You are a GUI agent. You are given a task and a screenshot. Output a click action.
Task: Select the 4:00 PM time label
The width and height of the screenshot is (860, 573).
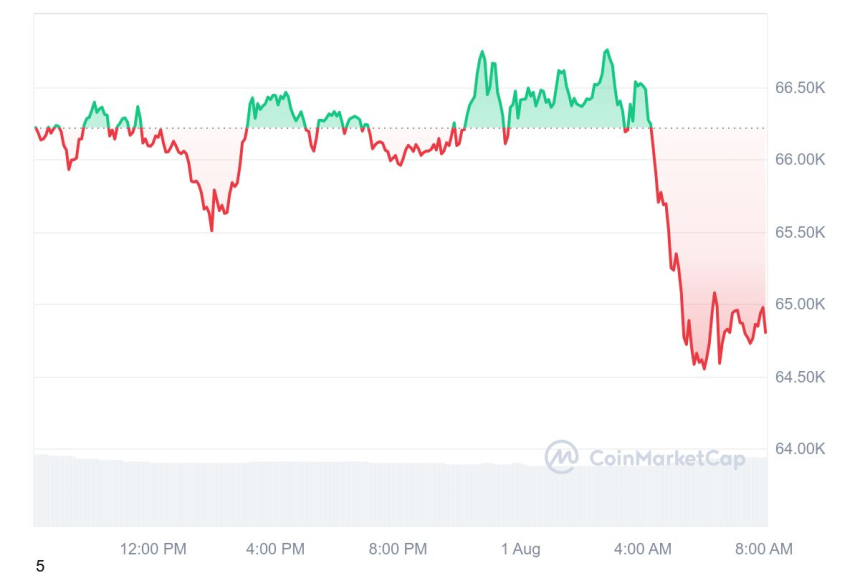tap(275, 548)
